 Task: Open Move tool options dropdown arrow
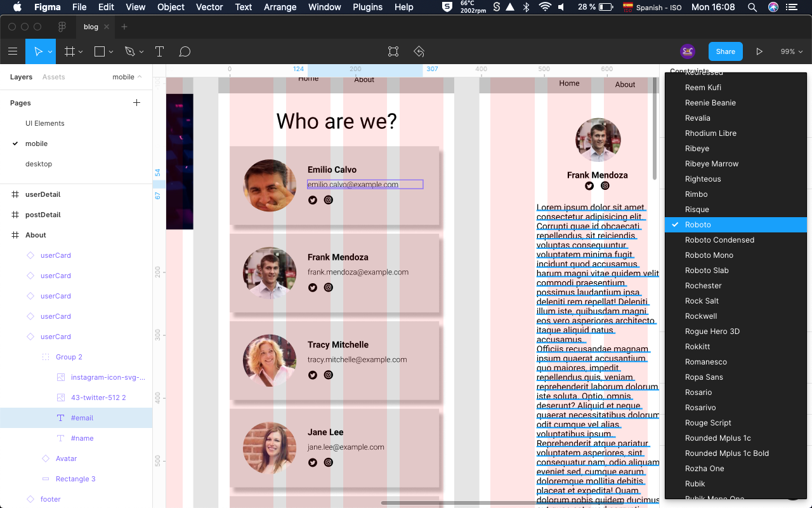pyautogui.click(x=50, y=52)
